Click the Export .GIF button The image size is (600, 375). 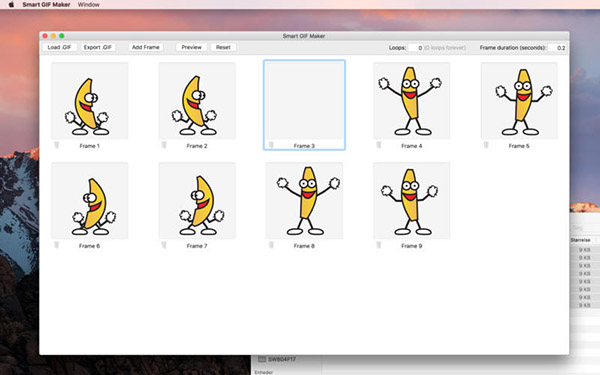coord(98,47)
